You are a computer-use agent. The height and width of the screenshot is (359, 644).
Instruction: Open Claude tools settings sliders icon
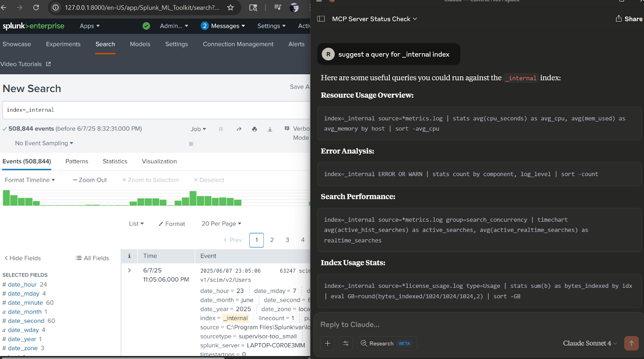[346, 343]
